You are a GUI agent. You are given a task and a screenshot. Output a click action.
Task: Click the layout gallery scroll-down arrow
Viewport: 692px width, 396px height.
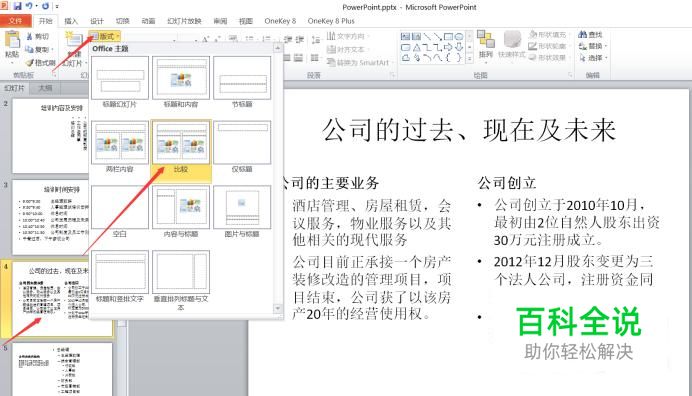pos(278,308)
